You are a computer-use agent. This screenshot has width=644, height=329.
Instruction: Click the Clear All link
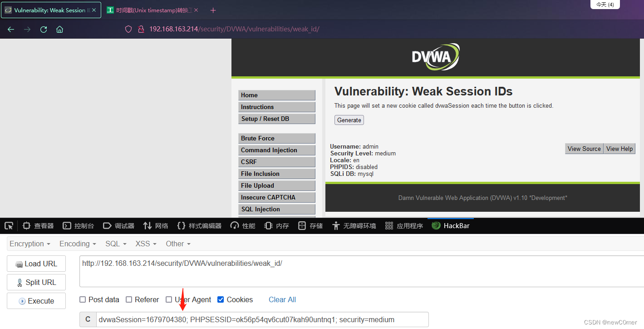click(x=282, y=299)
